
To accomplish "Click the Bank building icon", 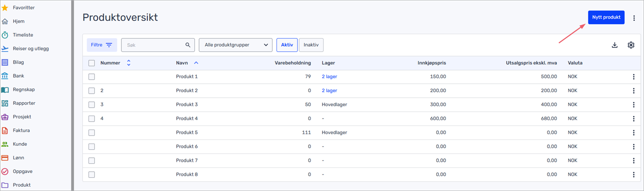I will 5,76.
